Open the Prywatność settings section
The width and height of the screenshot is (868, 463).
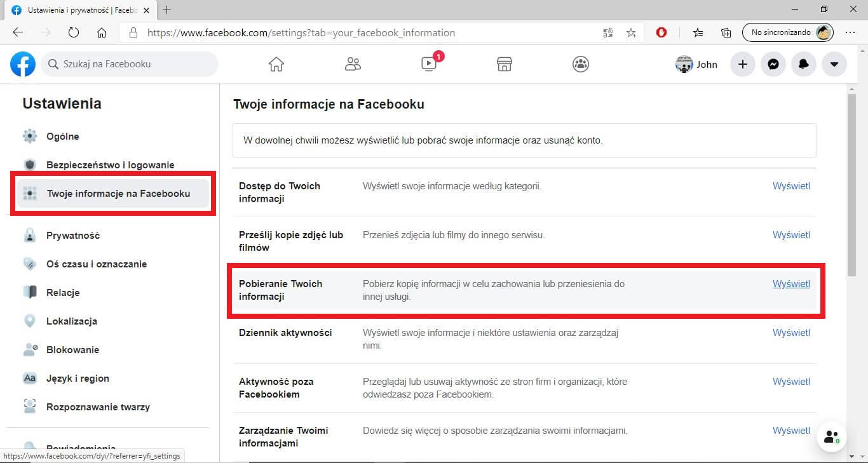73,236
